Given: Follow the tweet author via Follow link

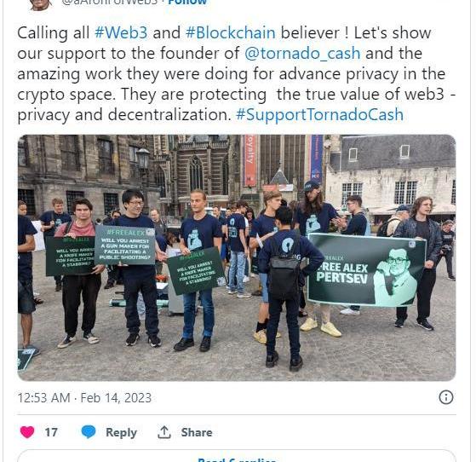Looking at the screenshot, I should 187,3.
